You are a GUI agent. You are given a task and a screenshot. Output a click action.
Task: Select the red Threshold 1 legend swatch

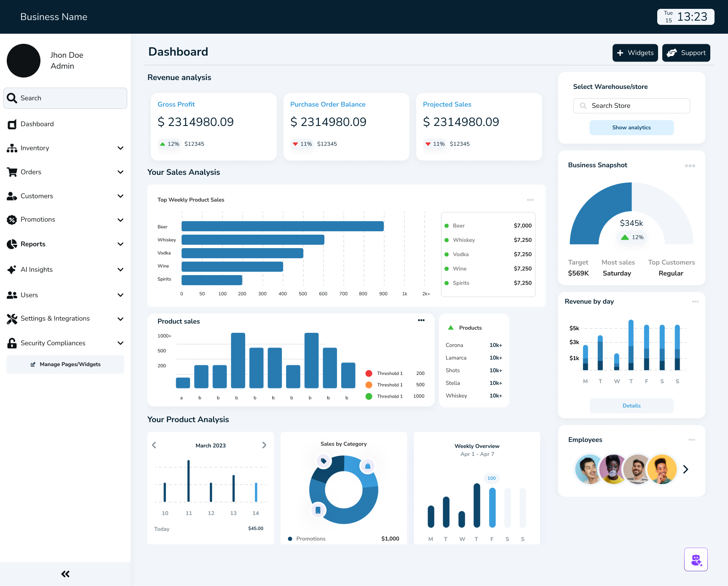(369, 373)
